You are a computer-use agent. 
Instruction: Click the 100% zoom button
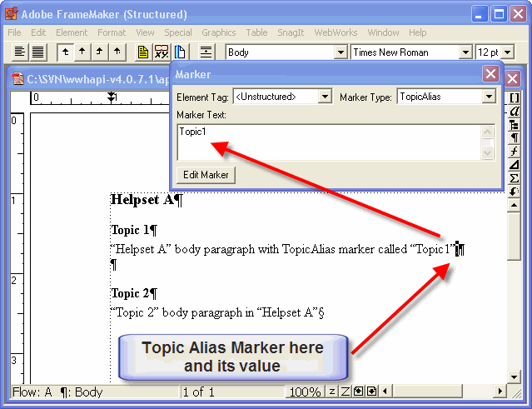[305, 392]
